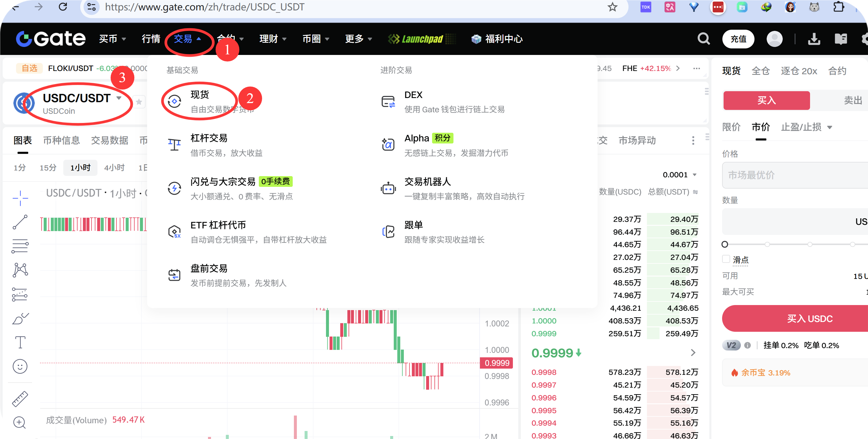This screenshot has height=439, width=868.
Task: Select the text annotation tool
Action: pyautogui.click(x=20, y=342)
